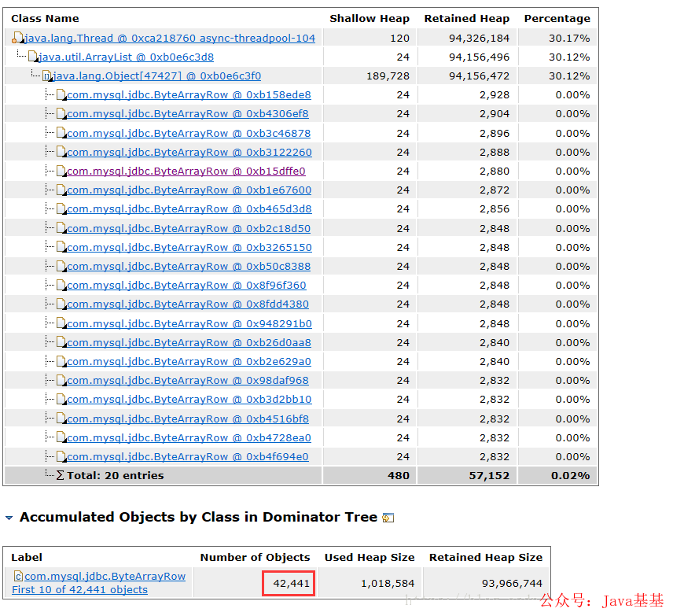673x616 pixels.
Task: Follow the ByteArrayRow @ 0xb50c8388 link
Action: tap(189, 267)
